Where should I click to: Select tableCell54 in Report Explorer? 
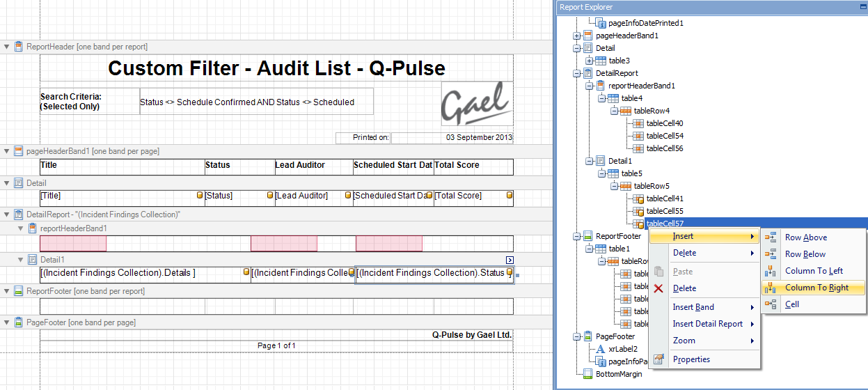665,136
